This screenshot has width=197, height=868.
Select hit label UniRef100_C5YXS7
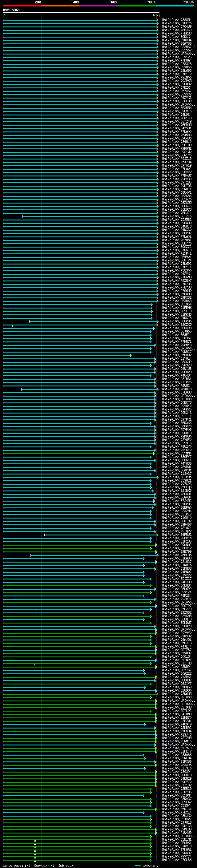pyautogui.click(x=176, y=91)
